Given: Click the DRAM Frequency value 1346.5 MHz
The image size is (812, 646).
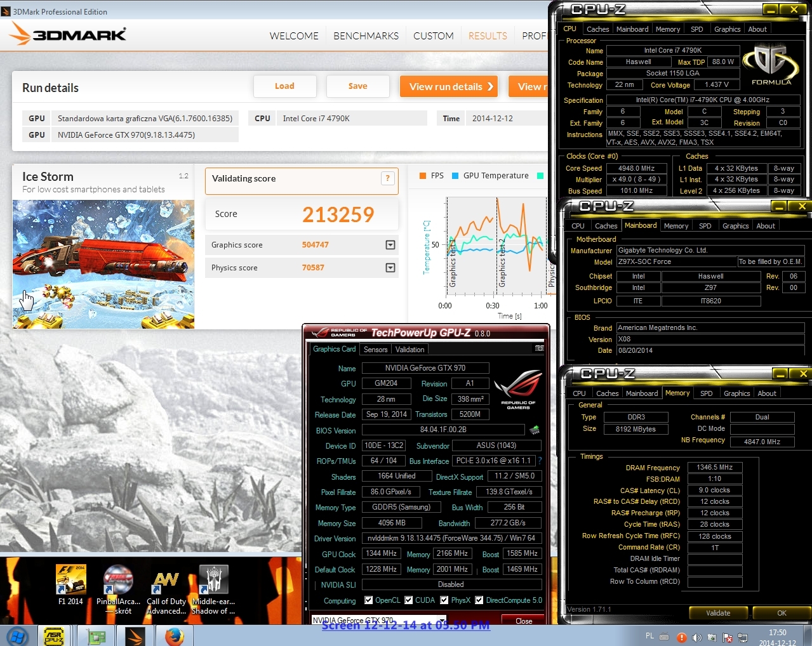Looking at the screenshot, I should click(715, 468).
